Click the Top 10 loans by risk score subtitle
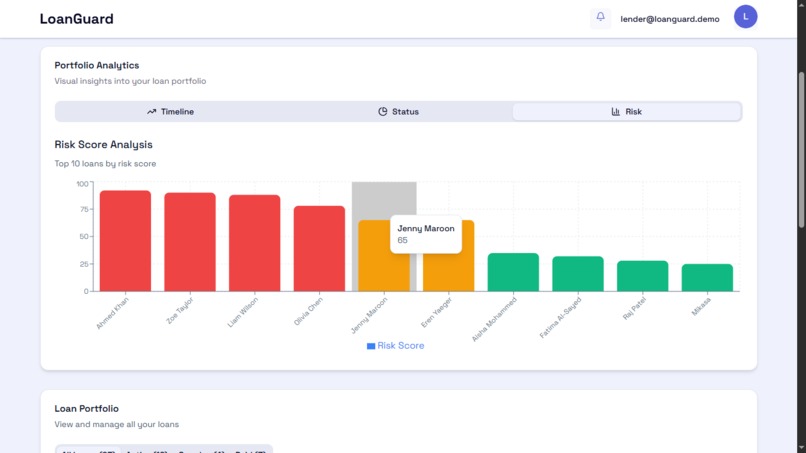Screen dimensions: 806x453 click(x=105, y=164)
